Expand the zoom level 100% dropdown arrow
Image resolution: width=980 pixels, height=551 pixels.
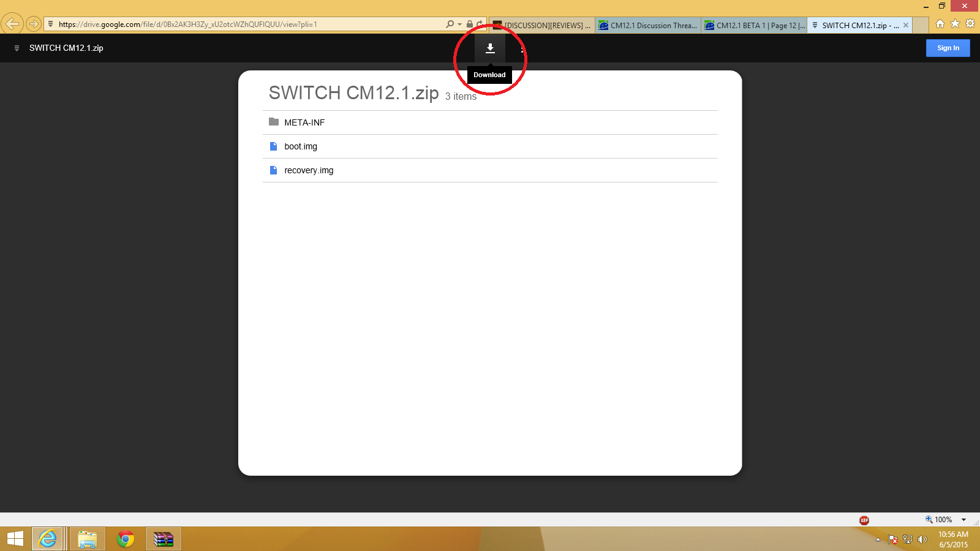click(963, 520)
